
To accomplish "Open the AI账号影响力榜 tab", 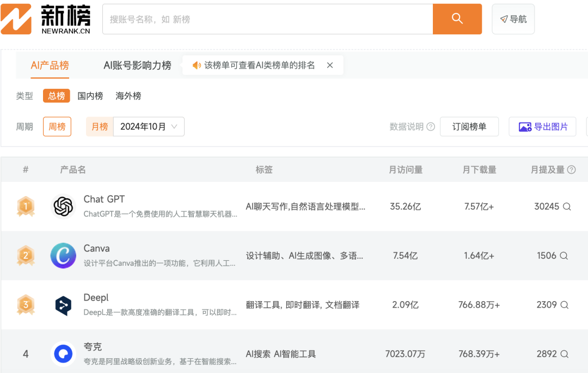I will pos(137,65).
